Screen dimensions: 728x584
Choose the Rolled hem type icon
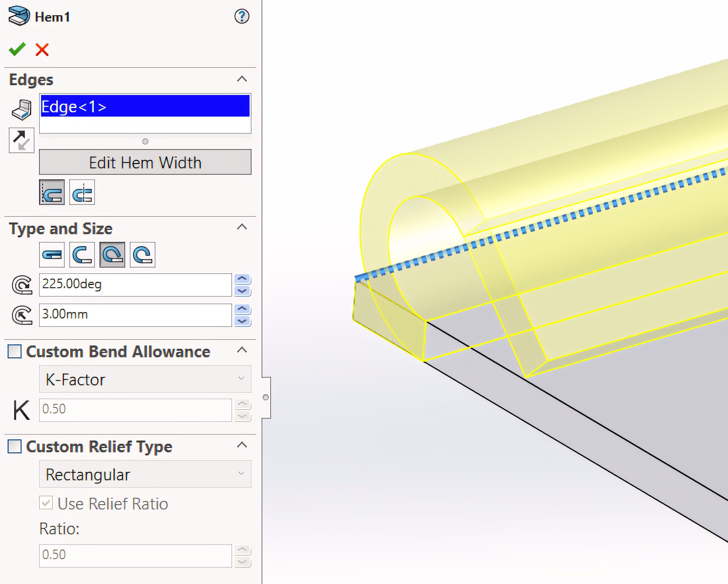pos(143,255)
